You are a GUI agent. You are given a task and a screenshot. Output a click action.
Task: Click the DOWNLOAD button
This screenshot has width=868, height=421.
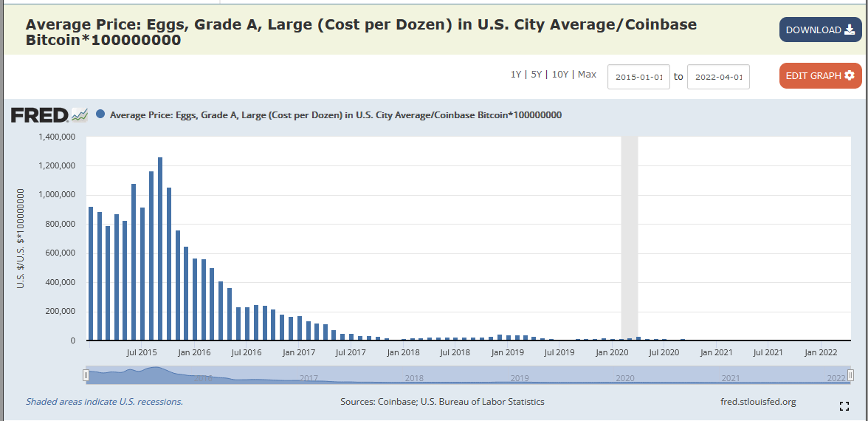[x=821, y=30]
